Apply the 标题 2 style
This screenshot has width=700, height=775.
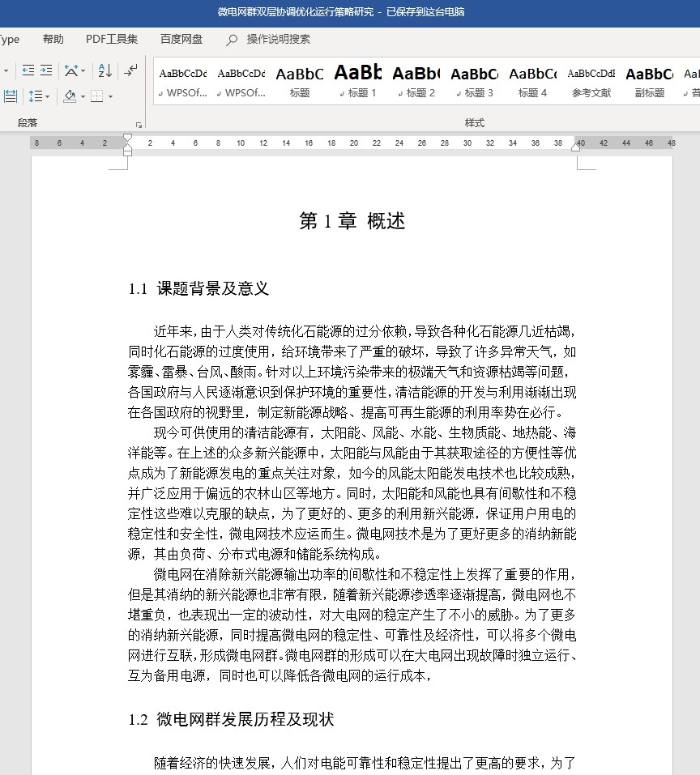coord(416,82)
